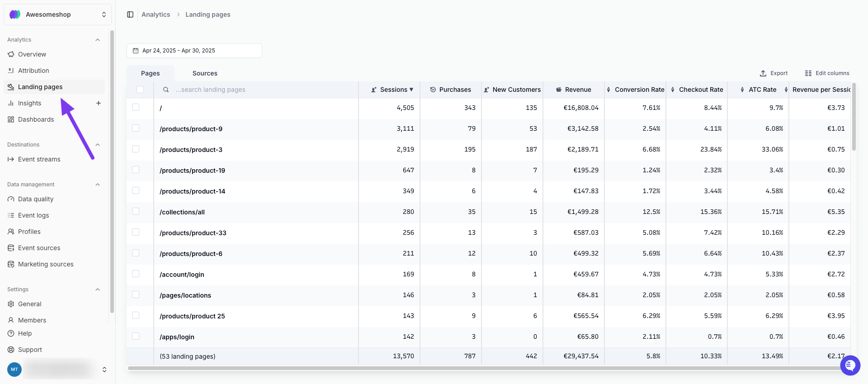The image size is (868, 384).
Task: Switch to the Sources tab
Action: 205,73
